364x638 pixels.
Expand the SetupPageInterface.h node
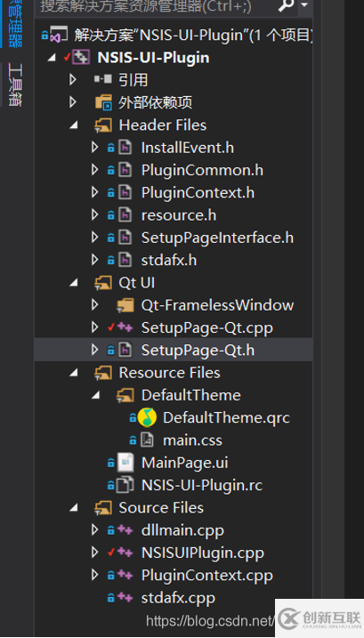click(95, 238)
